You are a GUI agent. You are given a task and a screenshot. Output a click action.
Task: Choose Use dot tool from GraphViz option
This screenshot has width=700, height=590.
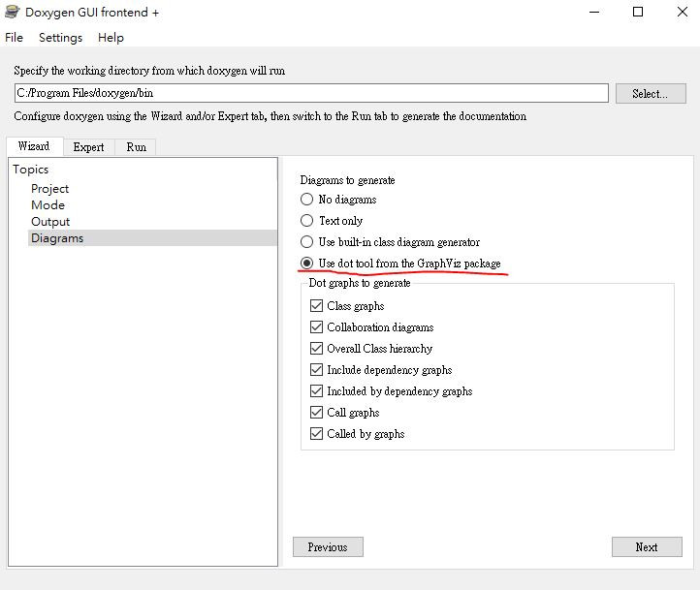(400, 264)
